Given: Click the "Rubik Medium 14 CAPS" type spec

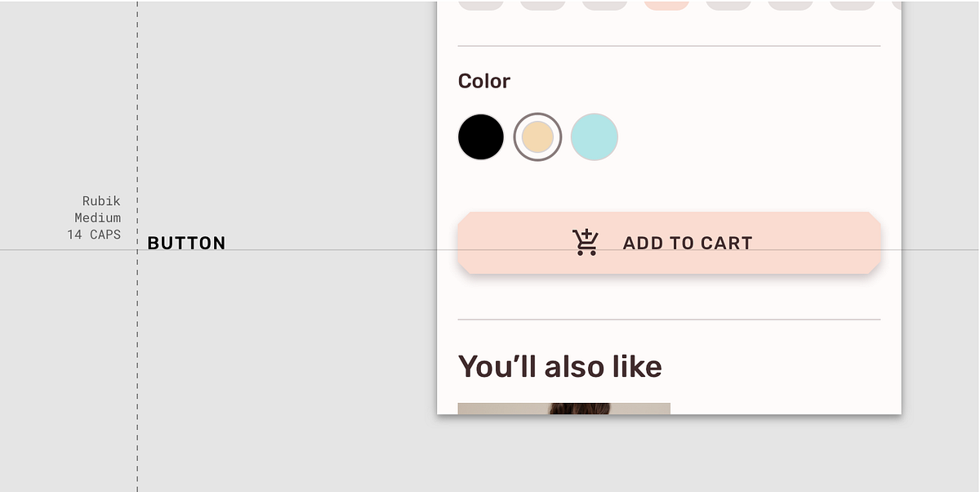Looking at the screenshot, I should point(97,217).
